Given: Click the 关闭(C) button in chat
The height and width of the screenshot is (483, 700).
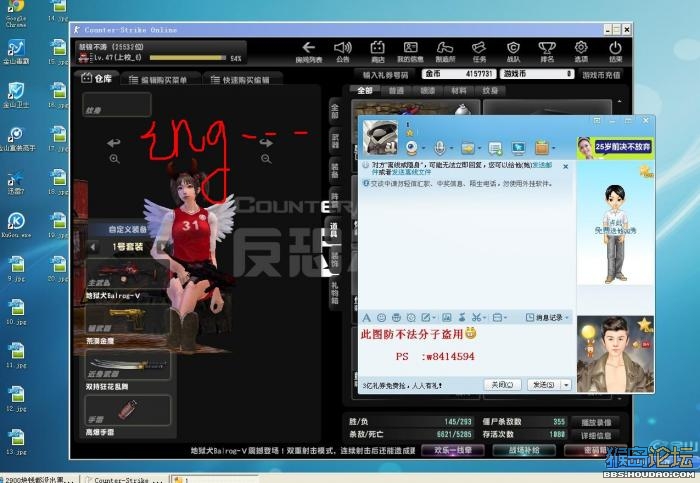Looking at the screenshot, I should pos(502,384).
